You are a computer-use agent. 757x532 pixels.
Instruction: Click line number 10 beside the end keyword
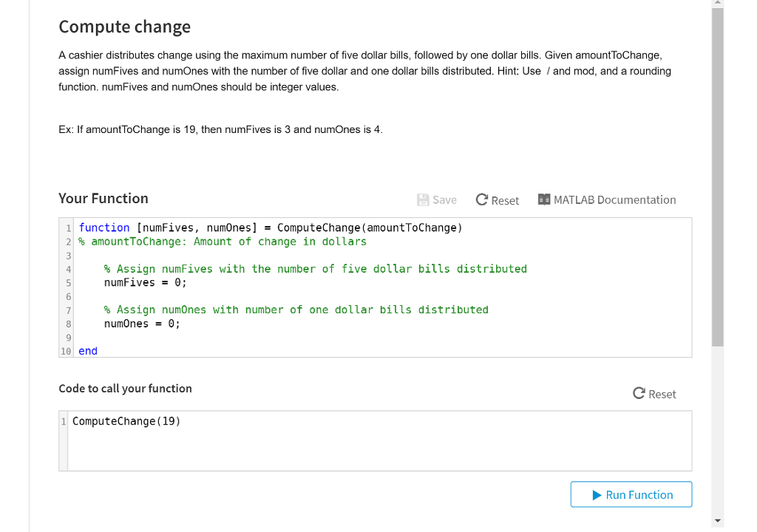tap(64, 351)
